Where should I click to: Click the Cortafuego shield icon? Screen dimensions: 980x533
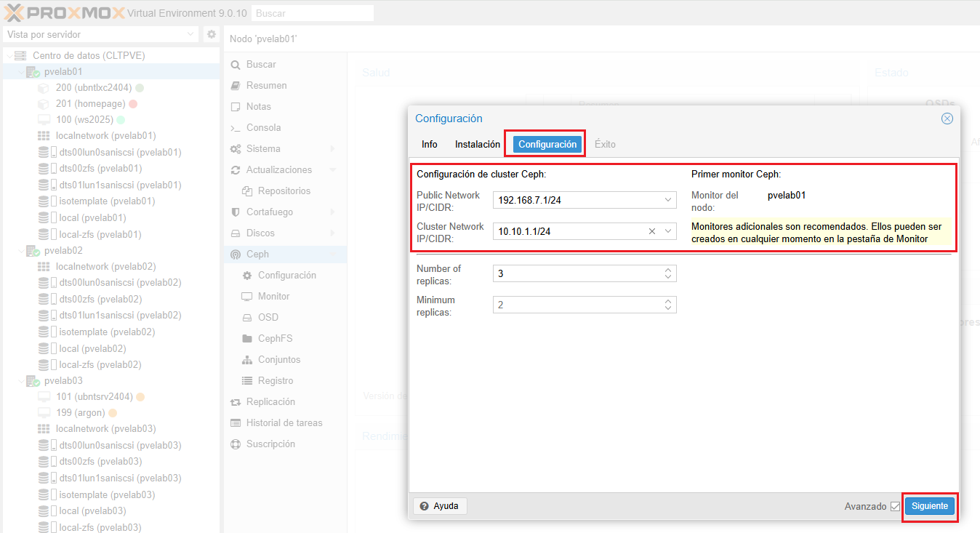(x=236, y=212)
